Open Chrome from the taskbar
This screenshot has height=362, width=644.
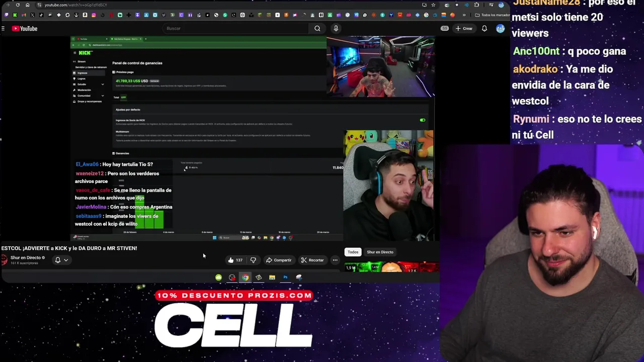pyautogui.click(x=245, y=278)
